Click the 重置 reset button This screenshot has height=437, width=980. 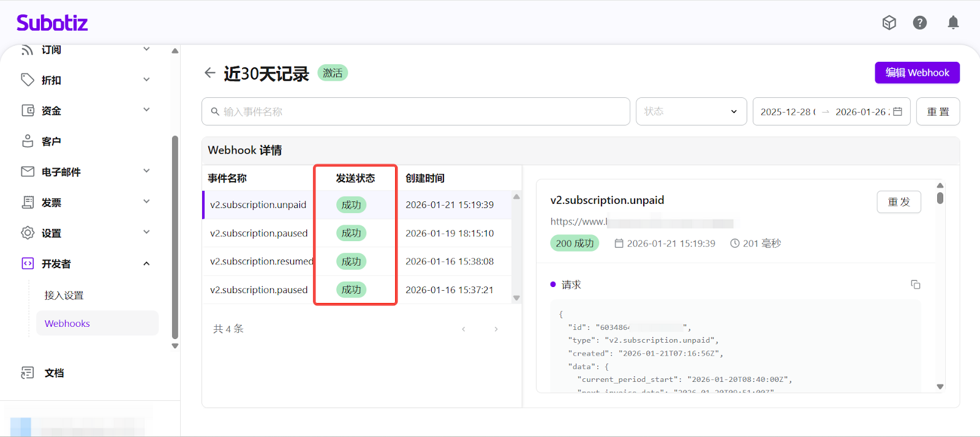pyautogui.click(x=938, y=111)
